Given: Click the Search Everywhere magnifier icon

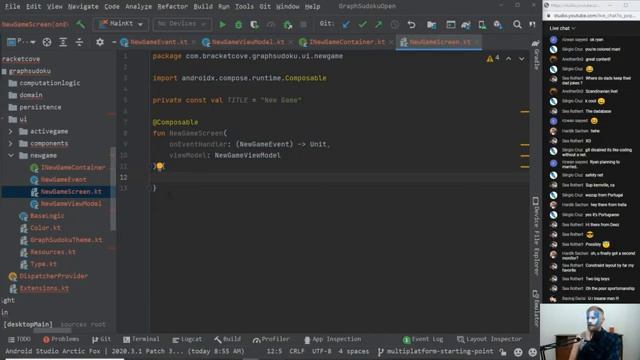Looking at the screenshot, I should (x=517, y=24).
